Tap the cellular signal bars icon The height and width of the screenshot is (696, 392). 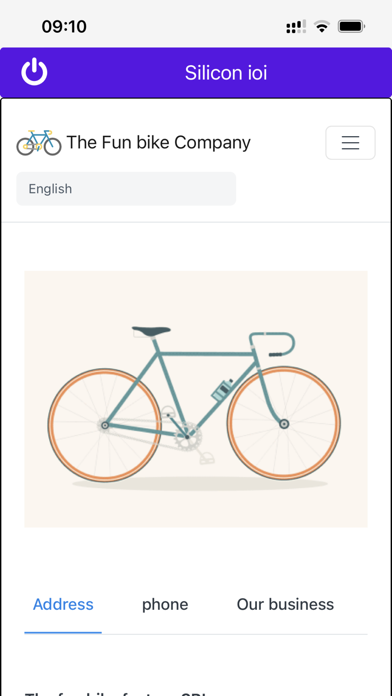click(296, 27)
